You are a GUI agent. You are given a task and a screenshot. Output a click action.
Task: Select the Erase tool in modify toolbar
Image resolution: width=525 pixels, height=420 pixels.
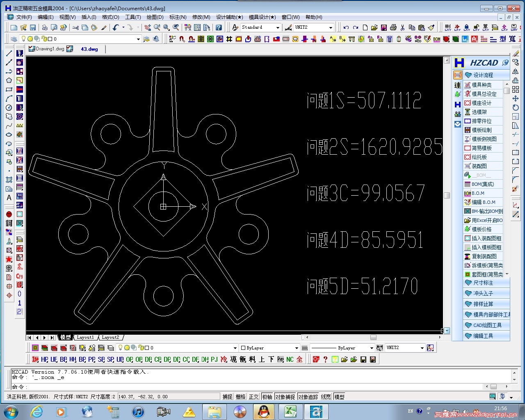(x=516, y=53)
